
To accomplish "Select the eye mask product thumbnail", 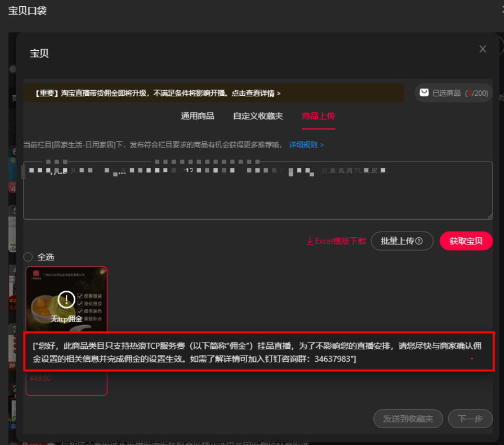I will tap(66, 299).
